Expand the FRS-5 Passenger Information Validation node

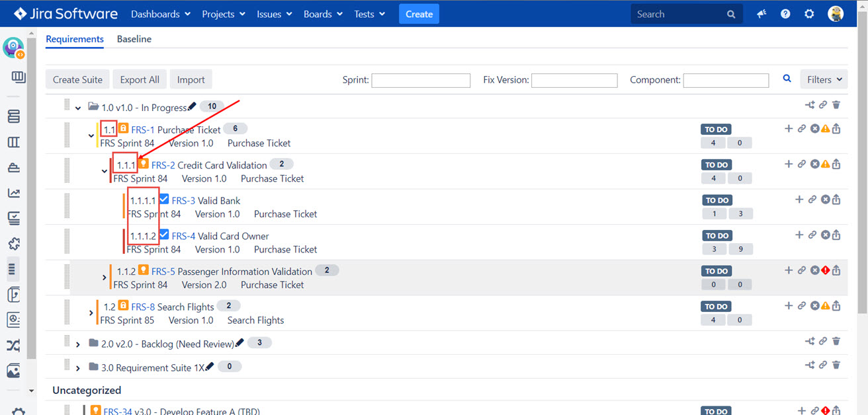[105, 278]
